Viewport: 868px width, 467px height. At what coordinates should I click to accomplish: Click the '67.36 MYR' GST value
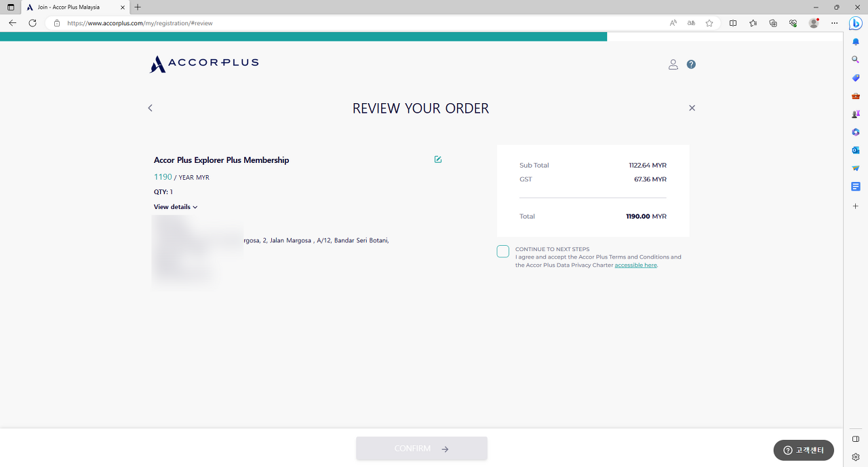point(650,180)
